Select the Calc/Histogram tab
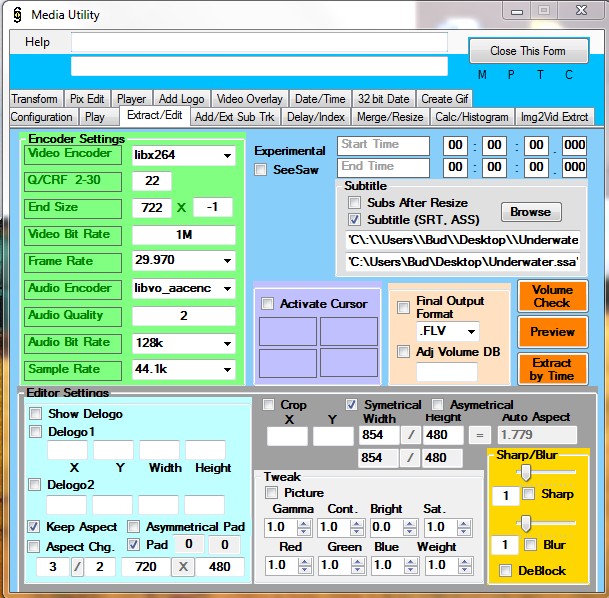609x598 pixels. pos(472,117)
